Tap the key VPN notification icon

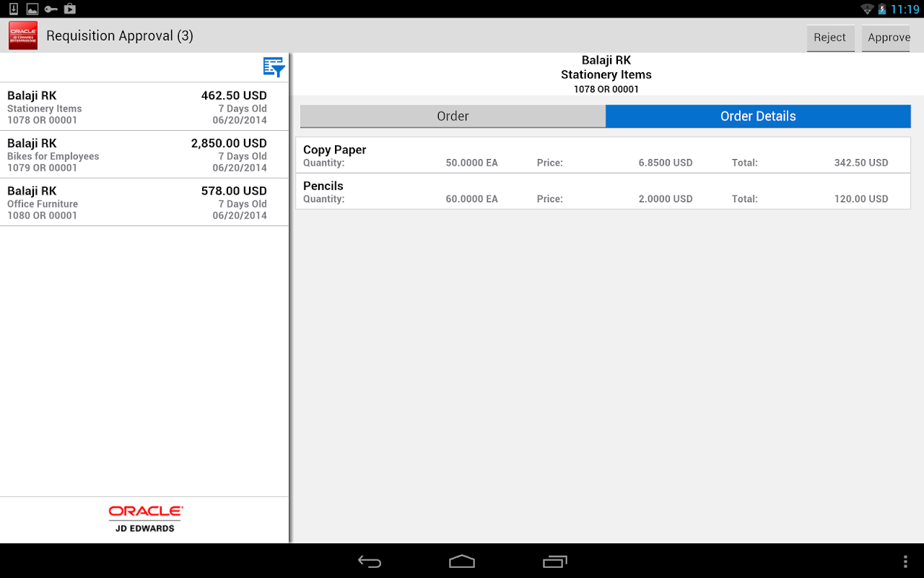[x=51, y=9]
